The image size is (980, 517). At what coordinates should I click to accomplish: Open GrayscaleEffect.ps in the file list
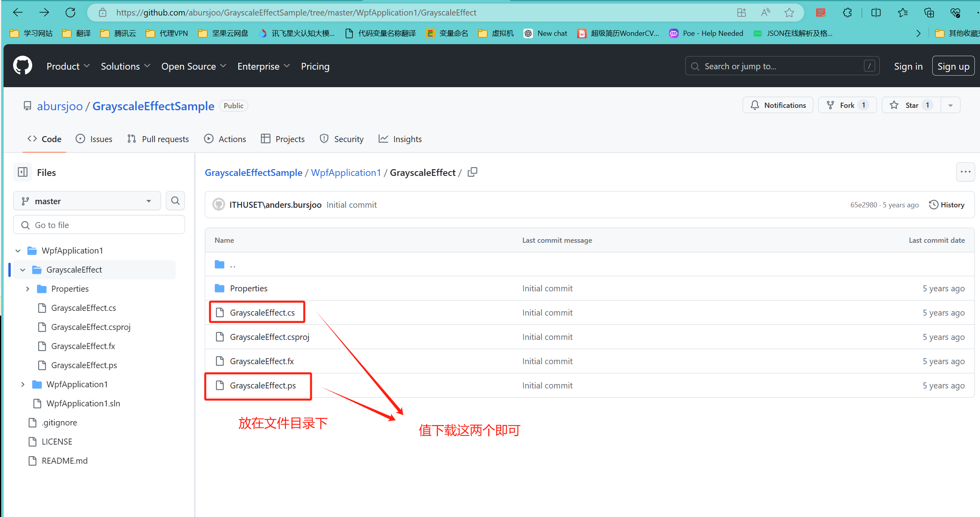coord(263,385)
